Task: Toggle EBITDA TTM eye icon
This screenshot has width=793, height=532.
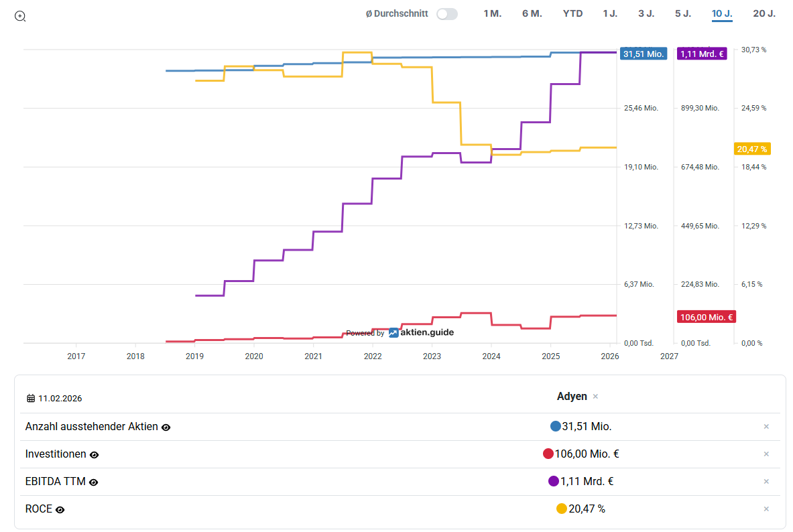Action: coord(94,482)
